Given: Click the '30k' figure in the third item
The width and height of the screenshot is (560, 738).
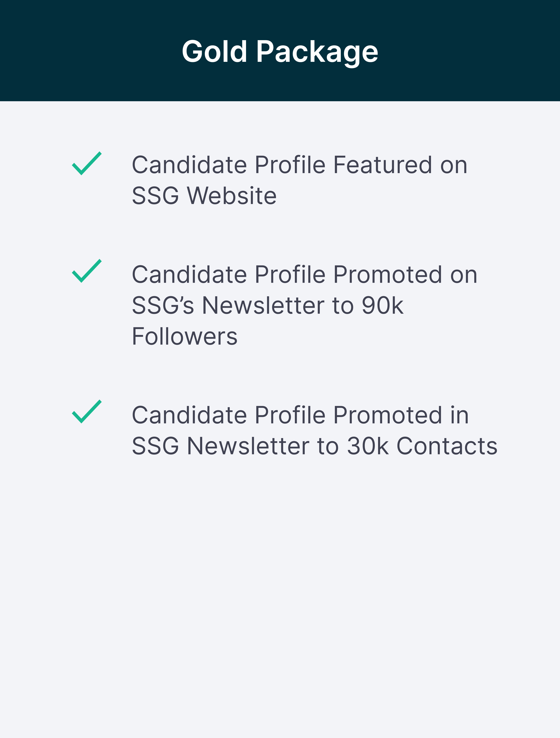Looking at the screenshot, I should 368,446.
